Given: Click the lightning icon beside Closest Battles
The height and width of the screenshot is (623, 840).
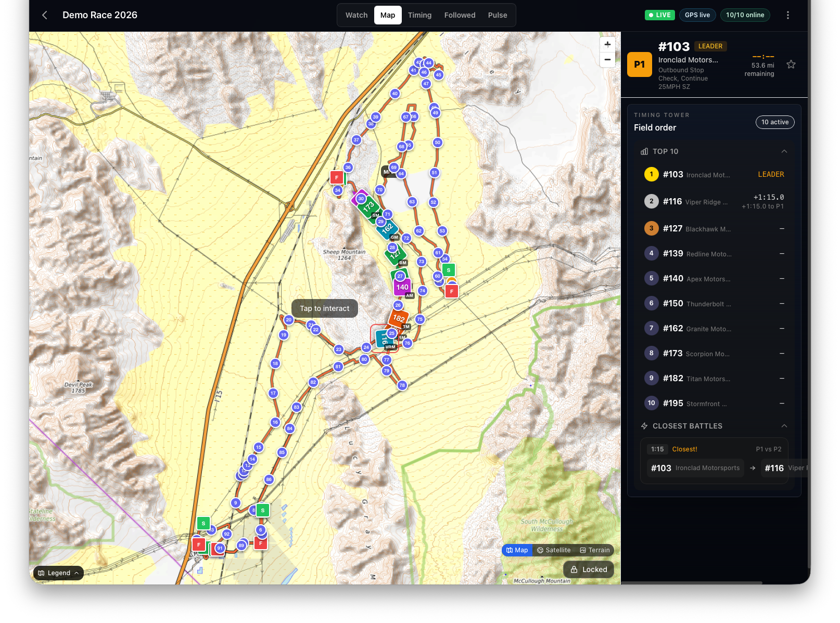Looking at the screenshot, I should click(644, 426).
